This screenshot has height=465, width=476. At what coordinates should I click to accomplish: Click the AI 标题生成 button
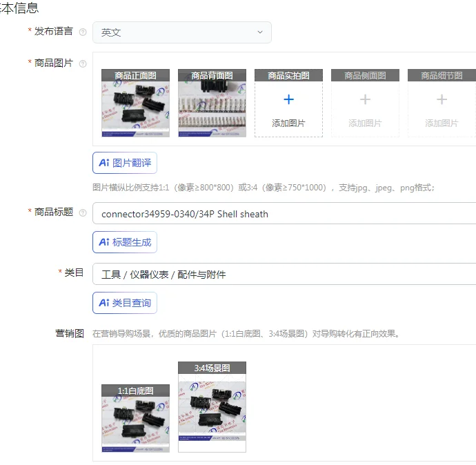coord(125,242)
